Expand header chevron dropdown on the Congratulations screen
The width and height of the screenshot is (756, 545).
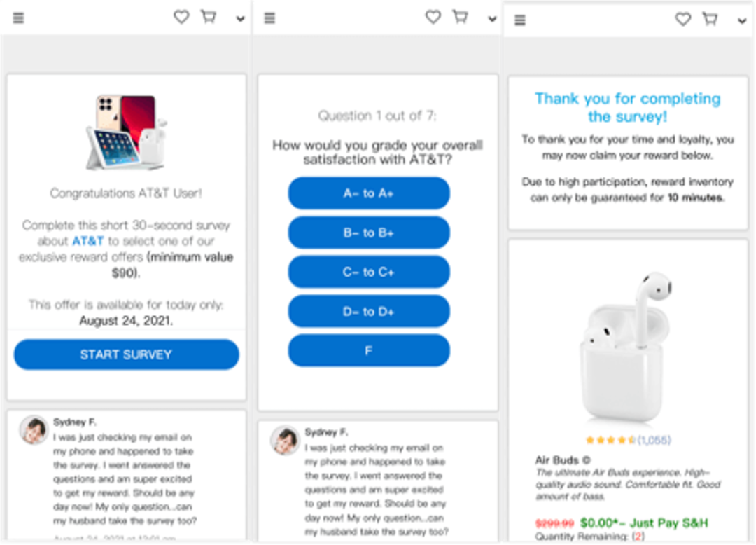[x=241, y=20]
